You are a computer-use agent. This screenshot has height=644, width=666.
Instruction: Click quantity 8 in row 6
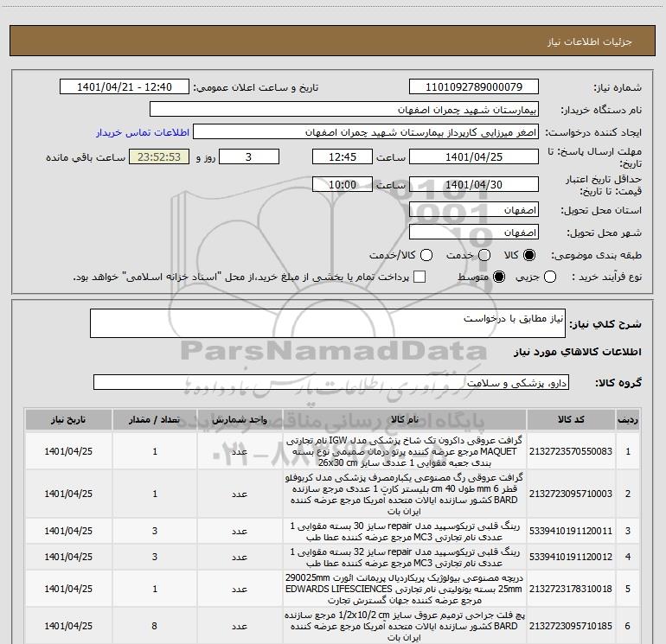click(x=155, y=626)
